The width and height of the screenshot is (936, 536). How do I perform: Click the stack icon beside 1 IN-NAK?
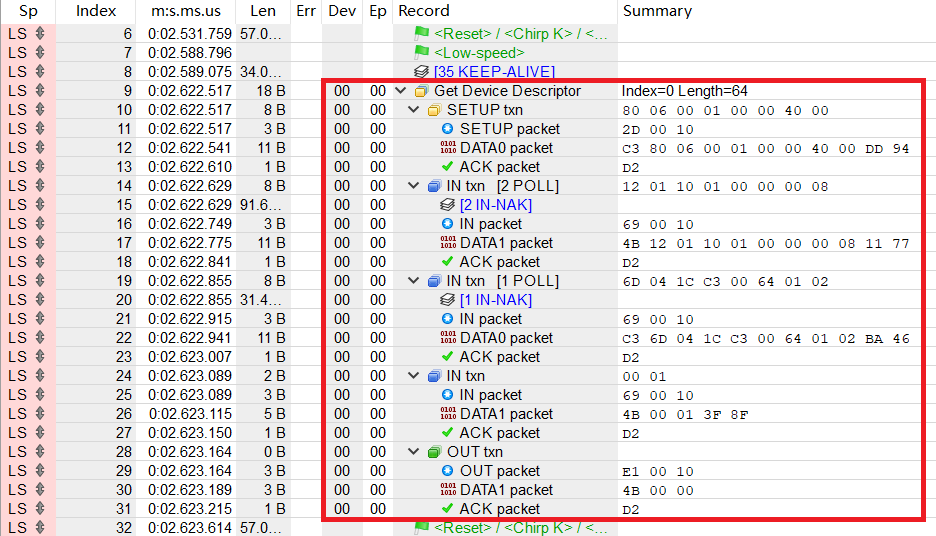(447, 300)
